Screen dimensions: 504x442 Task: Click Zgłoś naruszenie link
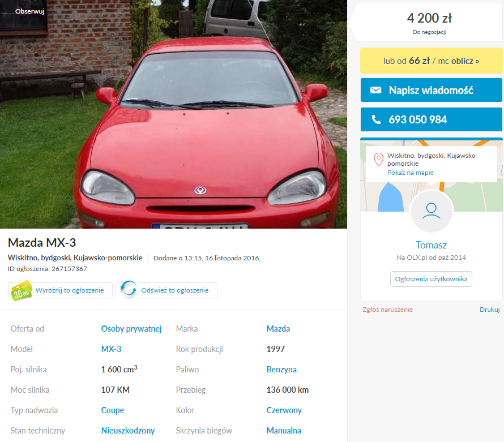(x=387, y=310)
